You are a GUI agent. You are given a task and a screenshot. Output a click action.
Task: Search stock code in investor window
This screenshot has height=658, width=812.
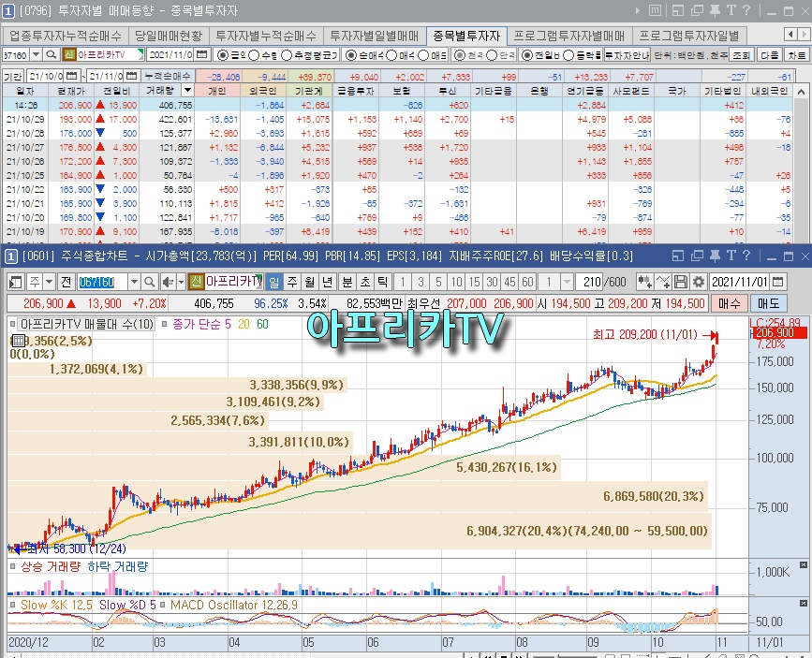(x=51, y=54)
